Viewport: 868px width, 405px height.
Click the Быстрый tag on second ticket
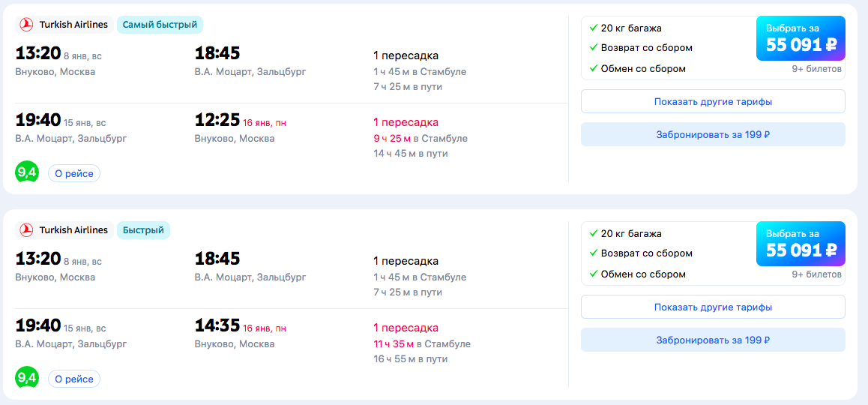coord(143,230)
